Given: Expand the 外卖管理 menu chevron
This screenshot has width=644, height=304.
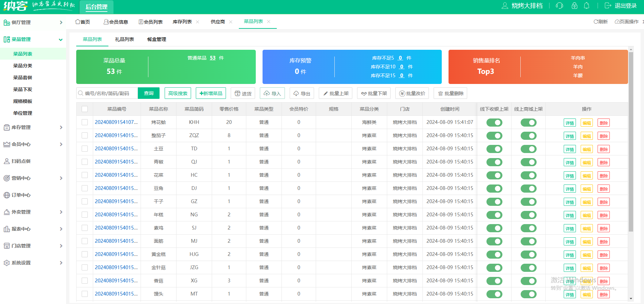Looking at the screenshot, I should pyautogui.click(x=61, y=212).
